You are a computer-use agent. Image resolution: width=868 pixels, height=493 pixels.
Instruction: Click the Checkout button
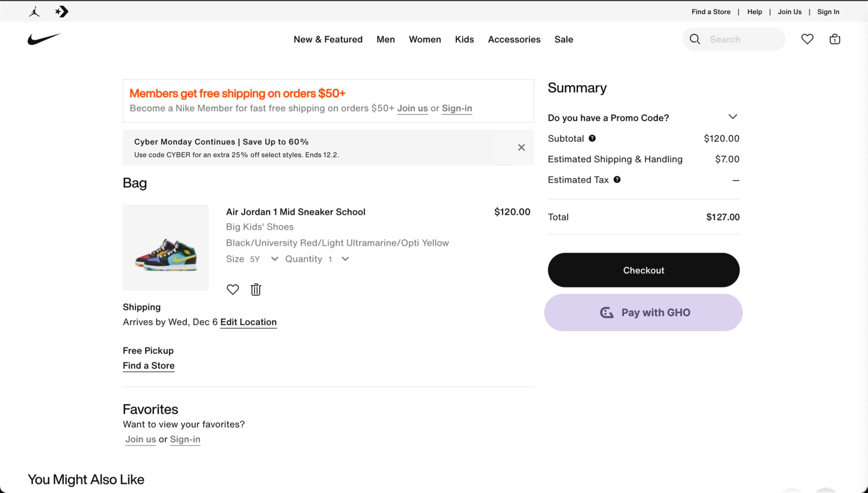click(643, 270)
